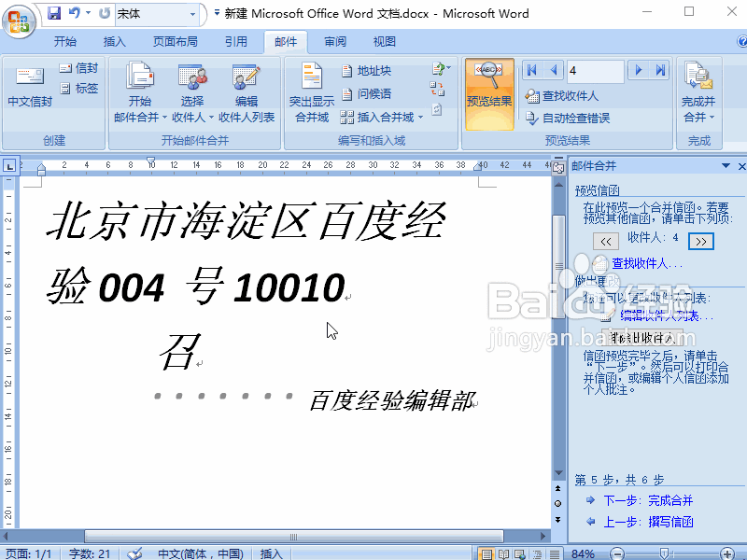747x560 pixels.
Task: Jump to last record
Action: pos(660,71)
